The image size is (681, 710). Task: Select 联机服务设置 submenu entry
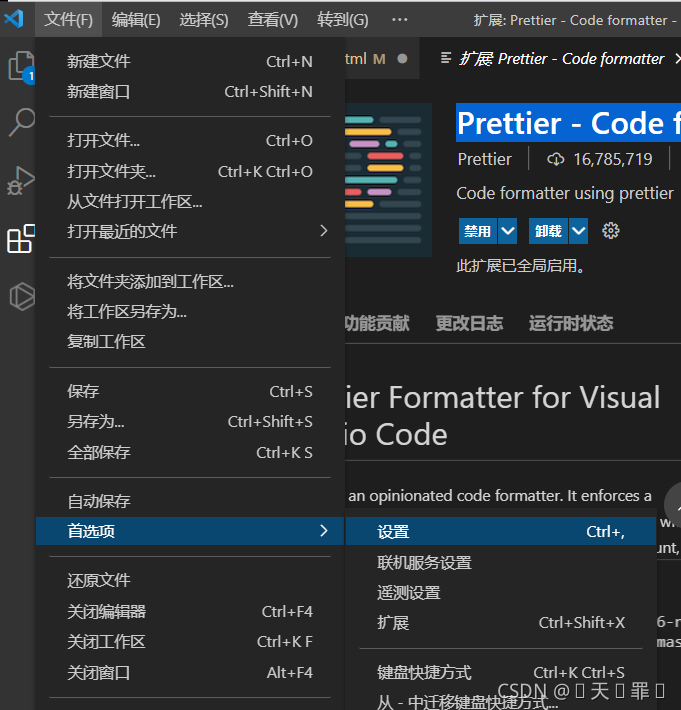click(501, 563)
